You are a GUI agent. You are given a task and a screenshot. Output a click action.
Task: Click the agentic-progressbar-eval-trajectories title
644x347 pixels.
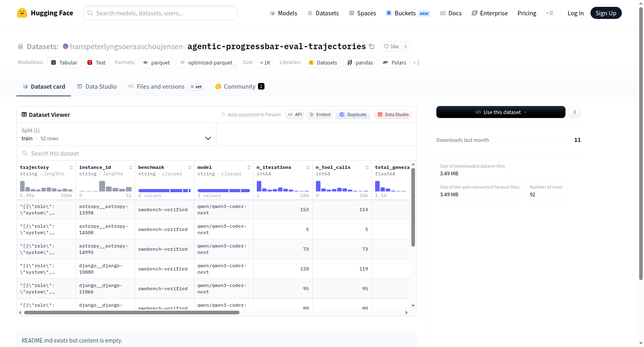pyautogui.click(x=277, y=46)
